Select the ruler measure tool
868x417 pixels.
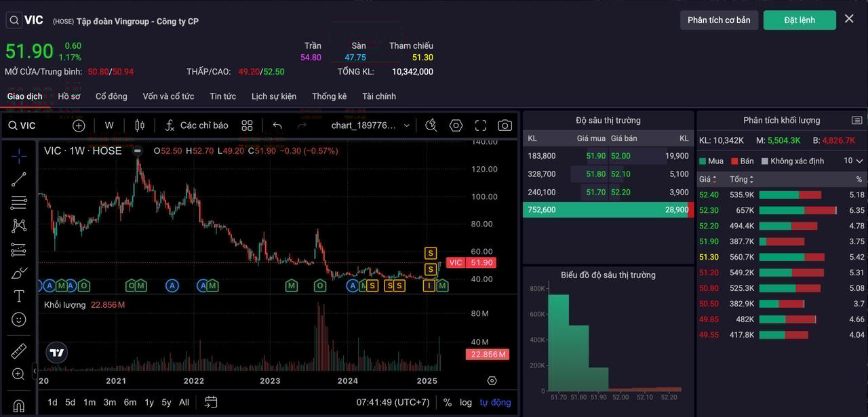tap(19, 351)
